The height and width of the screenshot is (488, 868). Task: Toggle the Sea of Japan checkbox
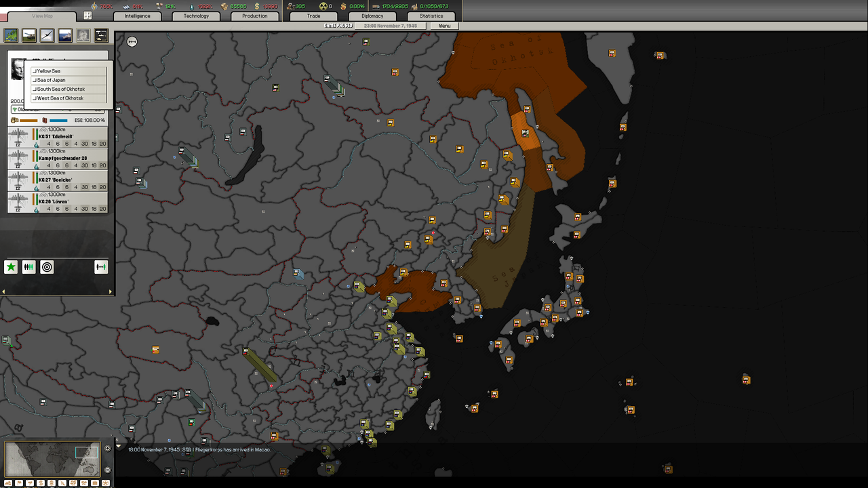pos(35,80)
